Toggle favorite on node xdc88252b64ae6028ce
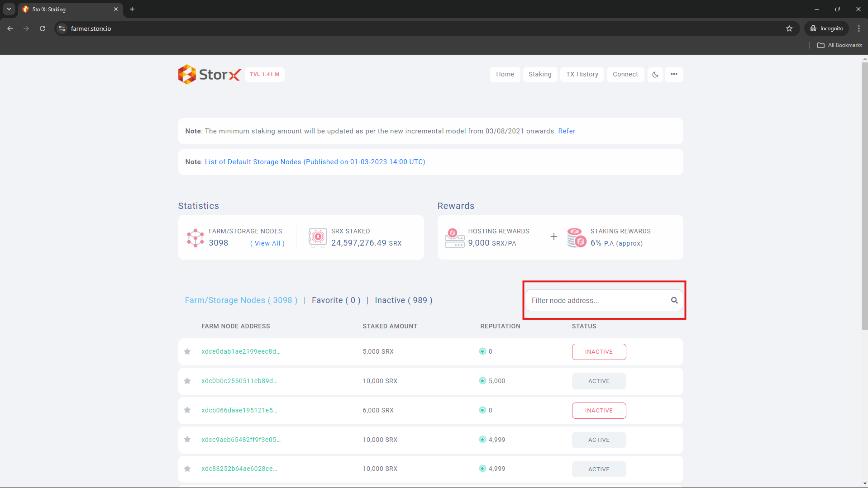The width and height of the screenshot is (868, 488). pos(187,469)
